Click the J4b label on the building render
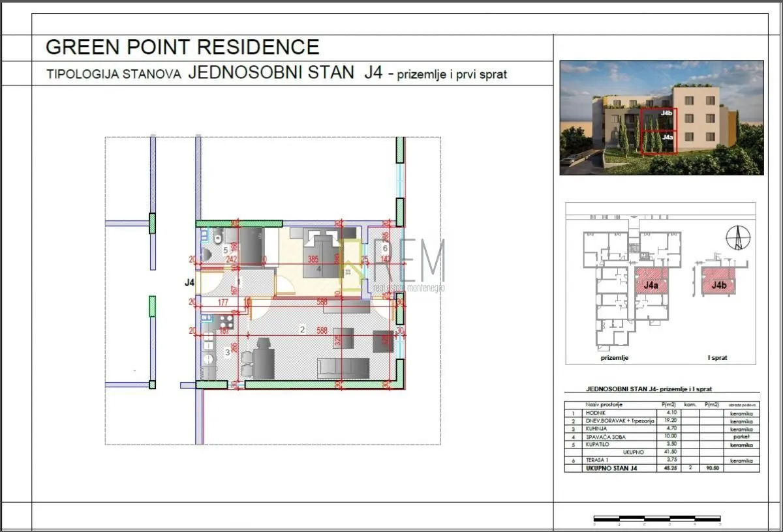 tap(666, 113)
